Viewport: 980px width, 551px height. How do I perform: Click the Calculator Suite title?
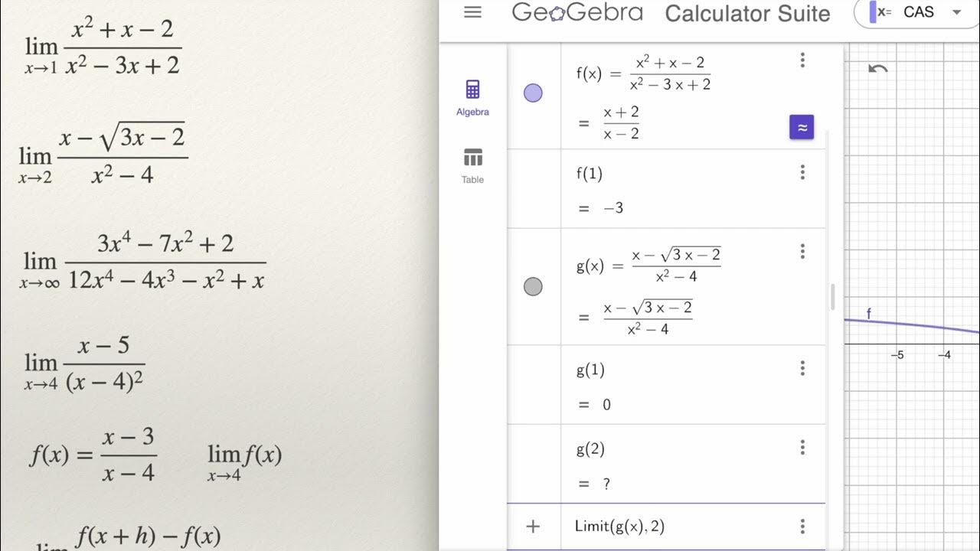click(x=747, y=14)
